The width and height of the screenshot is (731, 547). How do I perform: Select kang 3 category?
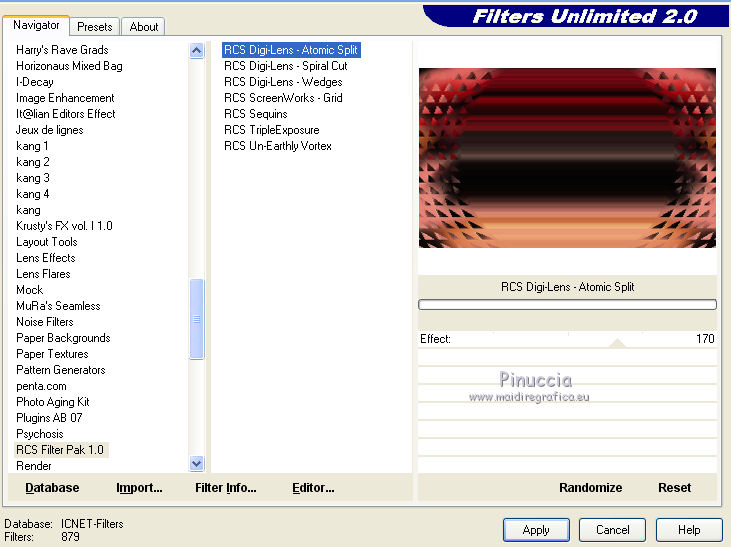click(32, 178)
